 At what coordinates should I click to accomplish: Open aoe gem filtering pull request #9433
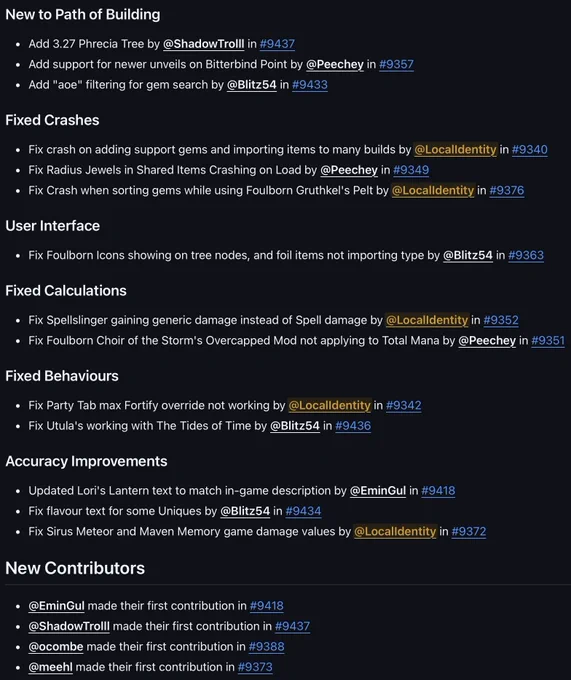pos(310,85)
